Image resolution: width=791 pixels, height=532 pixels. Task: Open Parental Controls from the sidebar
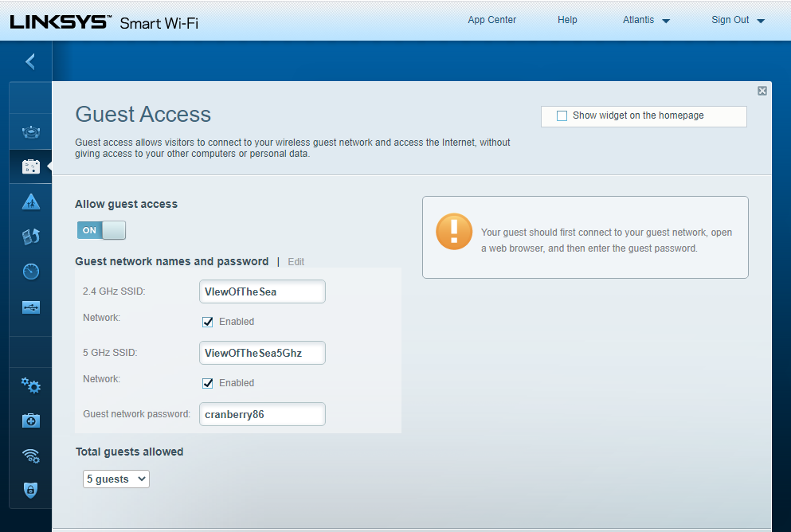pyautogui.click(x=29, y=201)
